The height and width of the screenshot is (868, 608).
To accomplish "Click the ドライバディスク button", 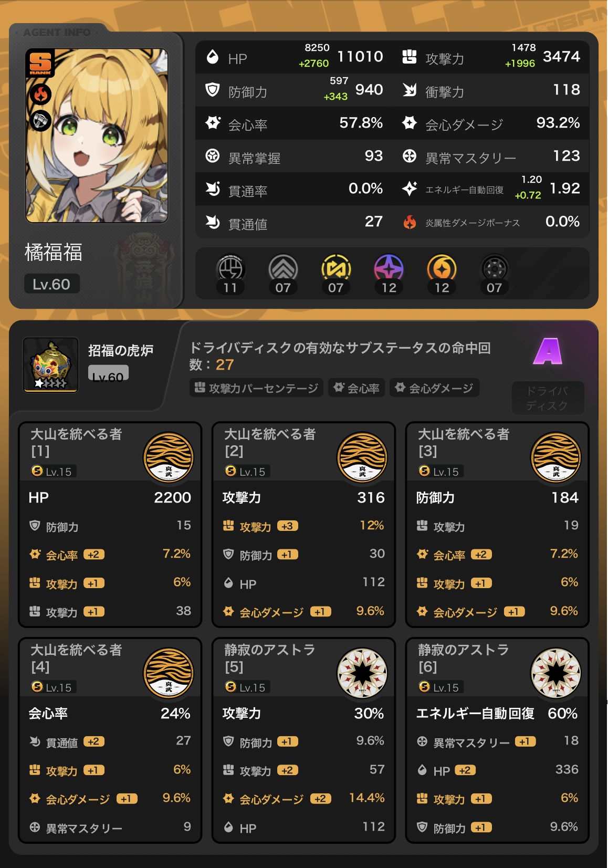I will tap(548, 399).
